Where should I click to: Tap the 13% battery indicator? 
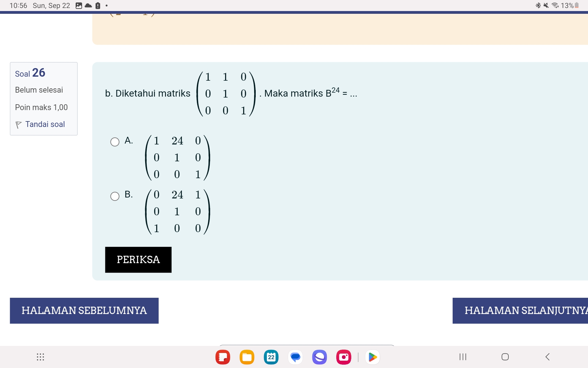570,6
